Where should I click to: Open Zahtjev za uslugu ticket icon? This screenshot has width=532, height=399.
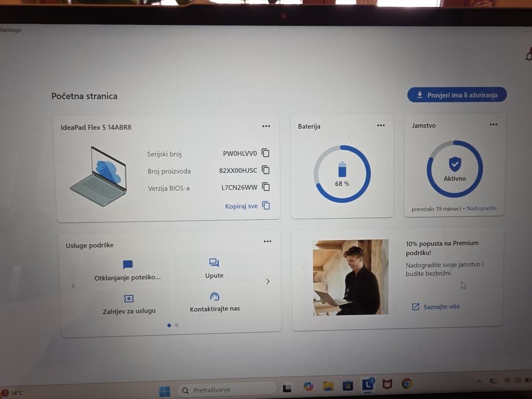tap(129, 298)
